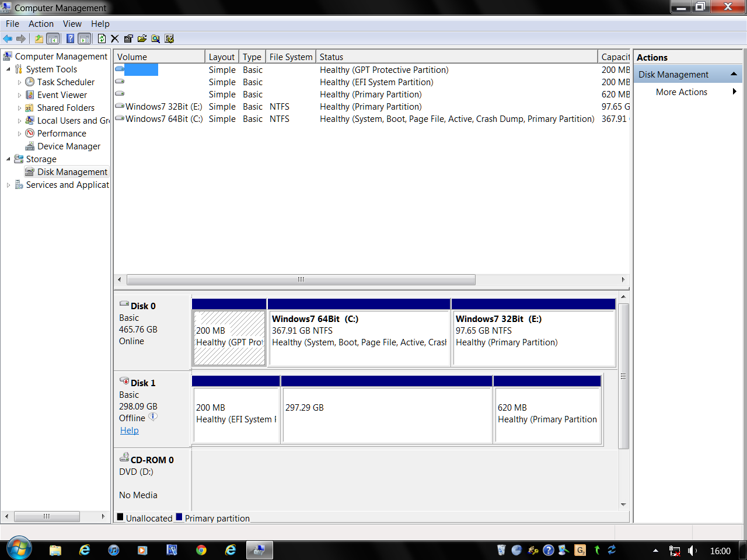Click the volume speaker tray icon

pyautogui.click(x=692, y=551)
